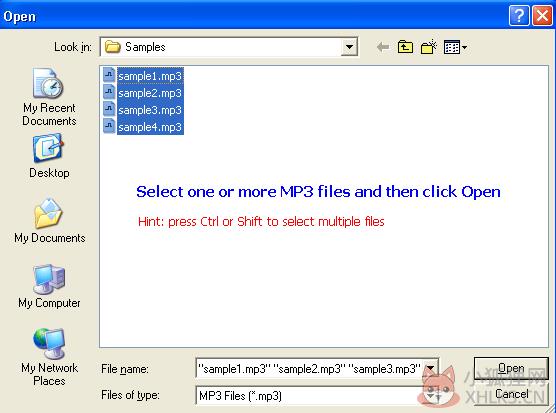
Task: Go up one folder level
Action: coord(405,47)
